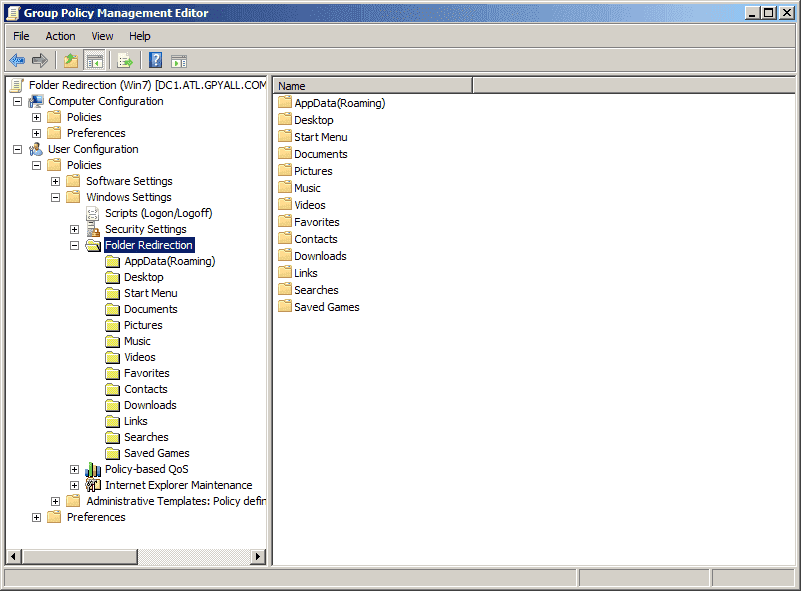The image size is (801, 591).
Task: Expand the Software Settings node
Action: 55,181
